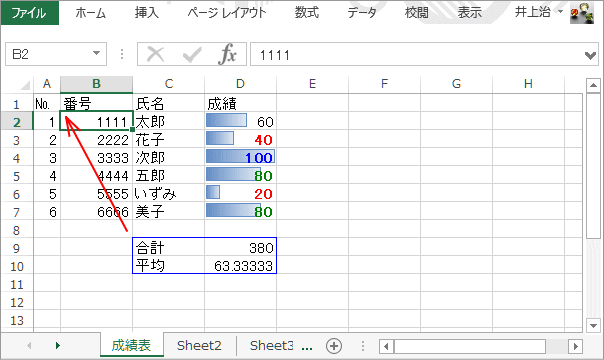Image resolution: width=604 pixels, height=360 pixels.
Task: Add a new sheet with plus button
Action: click(x=334, y=346)
